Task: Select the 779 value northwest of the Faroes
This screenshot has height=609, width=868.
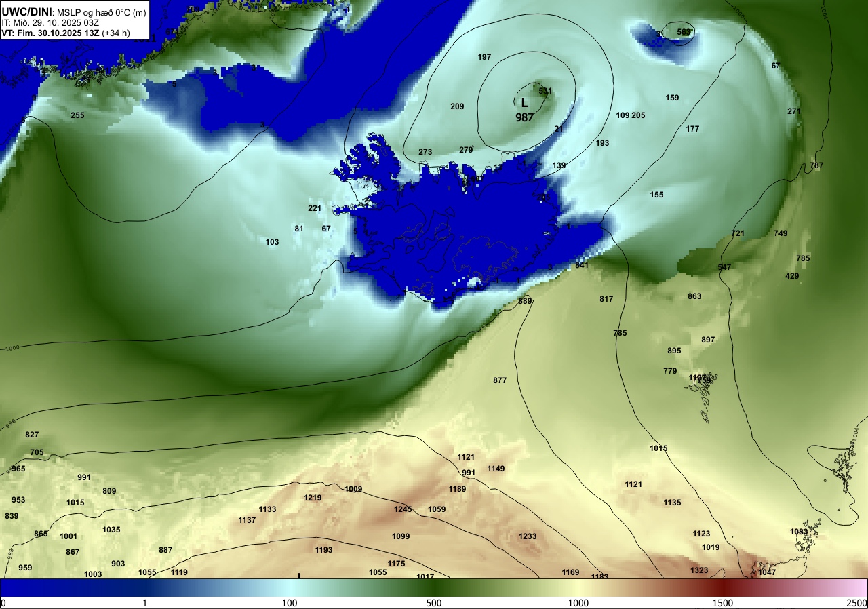Action: (670, 371)
